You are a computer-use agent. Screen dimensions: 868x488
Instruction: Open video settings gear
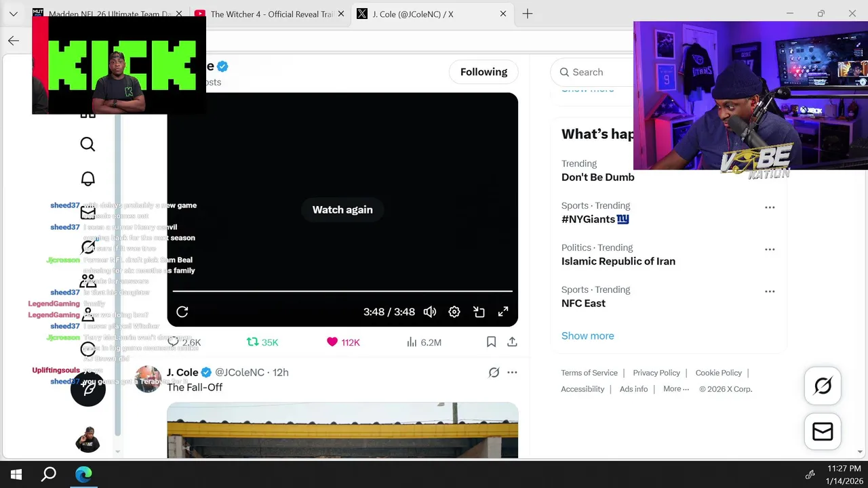pos(454,312)
